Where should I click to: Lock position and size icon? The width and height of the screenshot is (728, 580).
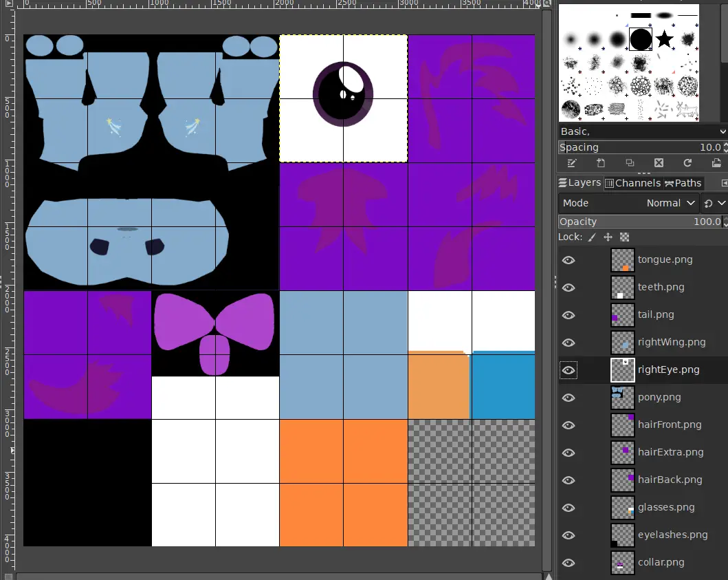click(608, 237)
